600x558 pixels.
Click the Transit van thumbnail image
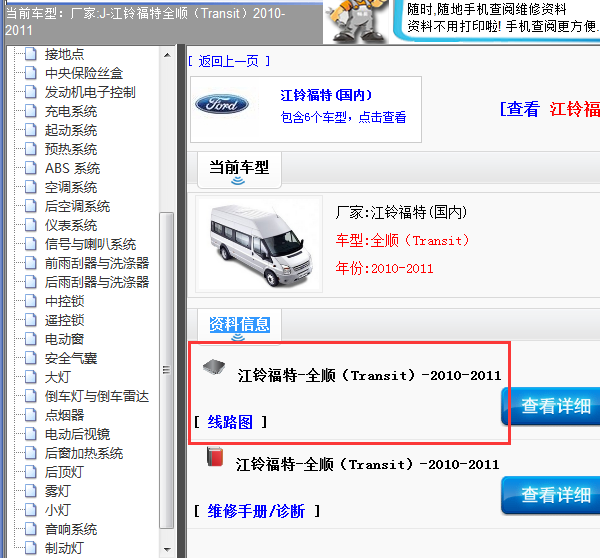(x=259, y=244)
